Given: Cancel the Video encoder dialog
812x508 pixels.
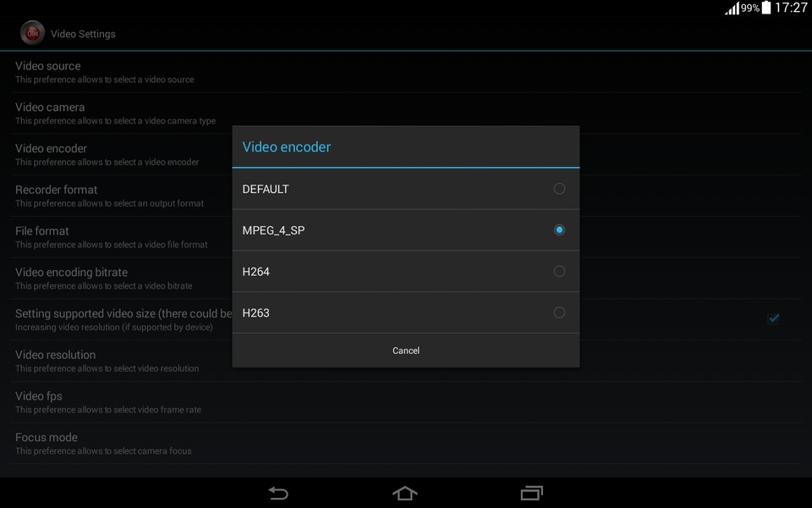Looking at the screenshot, I should click(x=406, y=351).
